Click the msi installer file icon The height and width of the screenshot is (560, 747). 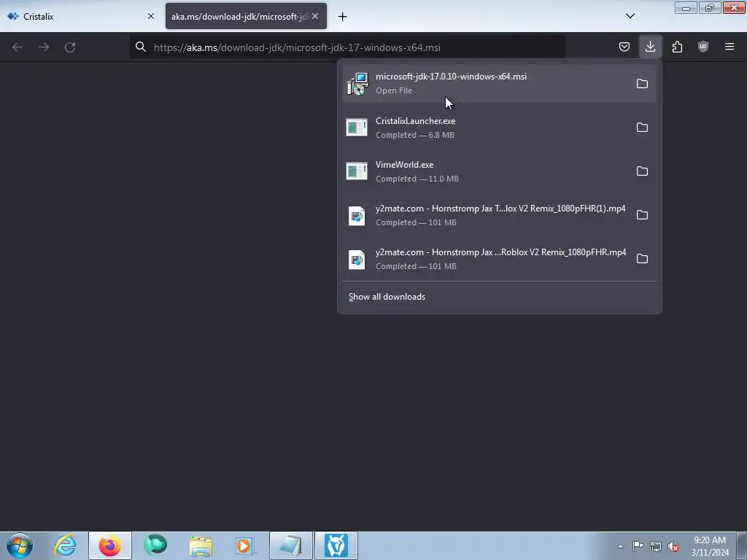pos(357,84)
